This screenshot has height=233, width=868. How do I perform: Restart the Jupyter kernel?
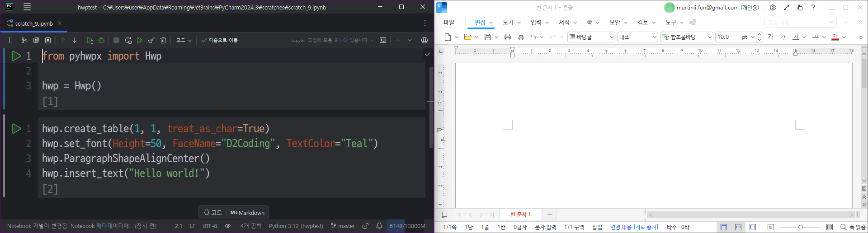point(128,40)
